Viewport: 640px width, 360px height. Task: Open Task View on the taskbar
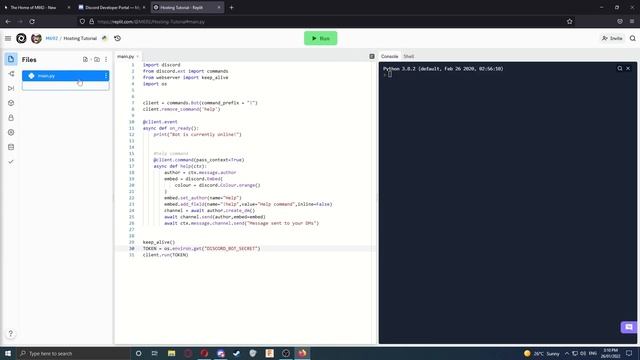click(154, 353)
